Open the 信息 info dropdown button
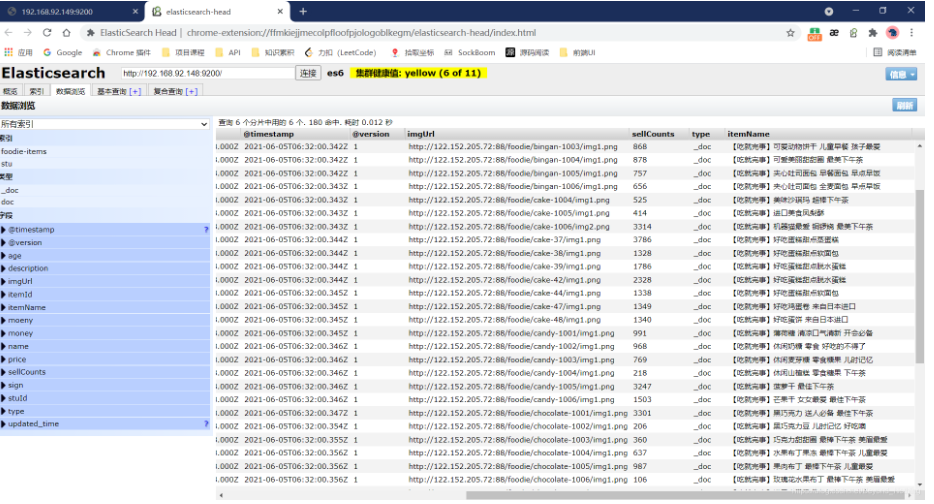The width and height of the screenshot is (934, 504). (x=901, y=74)
